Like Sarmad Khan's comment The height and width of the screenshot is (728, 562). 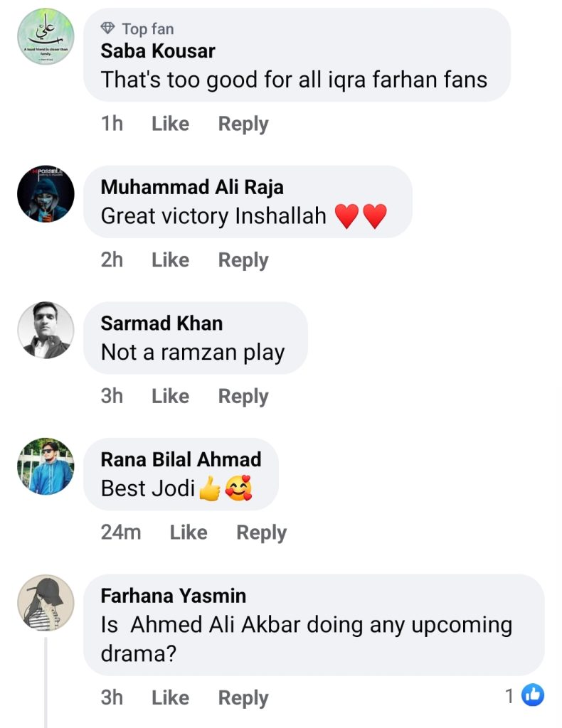coord(170,396)
